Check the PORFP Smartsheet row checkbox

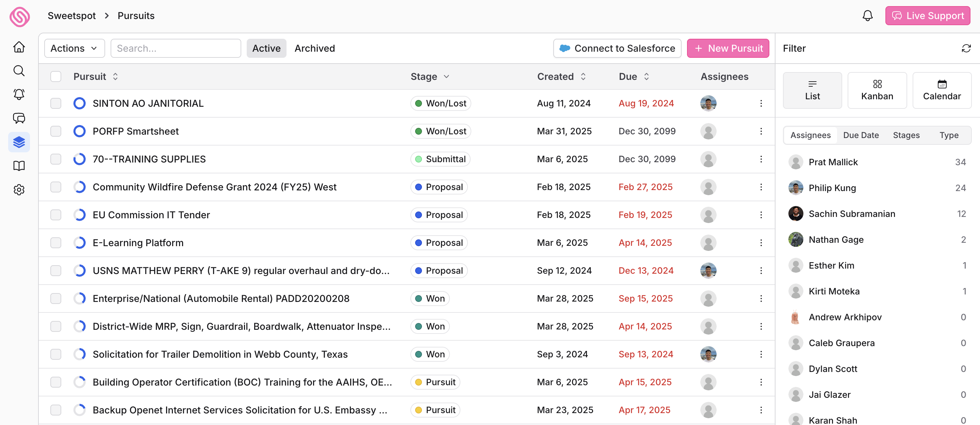(56, 131)
